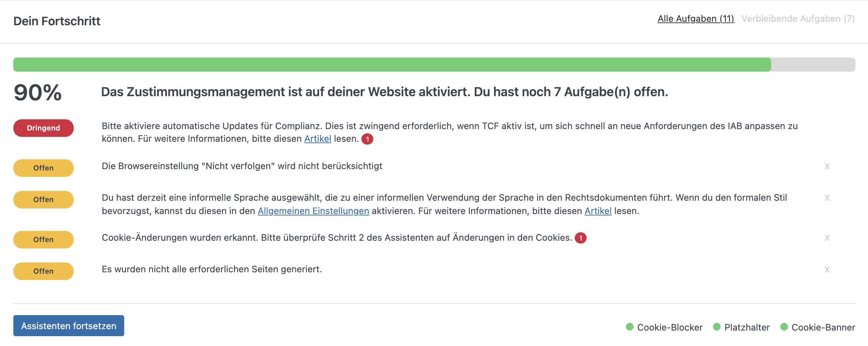The image size is (868, 346).
Task: Click the green Cookie-Blocker status dot
Action: (x=630, y=327)
